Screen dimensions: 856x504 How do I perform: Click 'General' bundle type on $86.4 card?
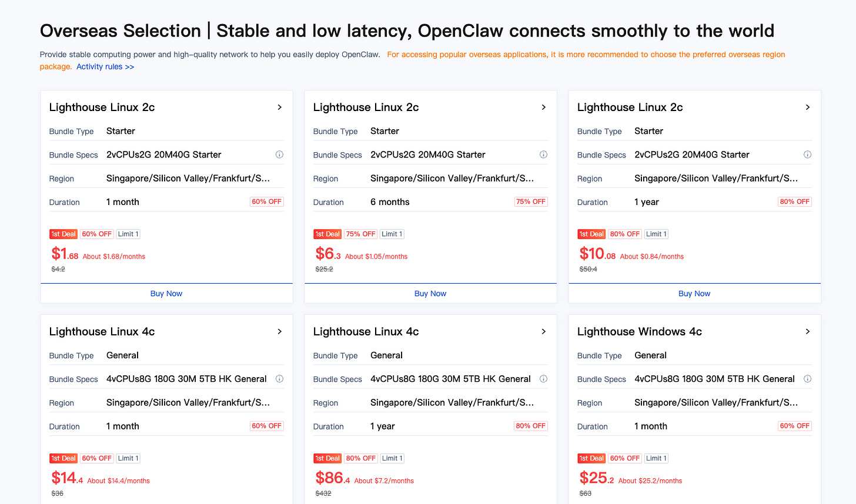(x=386, y=355)
